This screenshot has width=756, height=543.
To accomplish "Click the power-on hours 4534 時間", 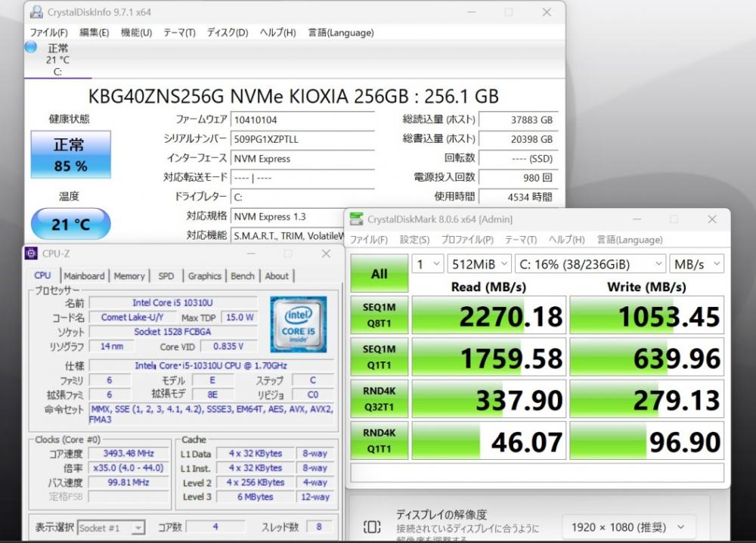I will tap(519, 197).
